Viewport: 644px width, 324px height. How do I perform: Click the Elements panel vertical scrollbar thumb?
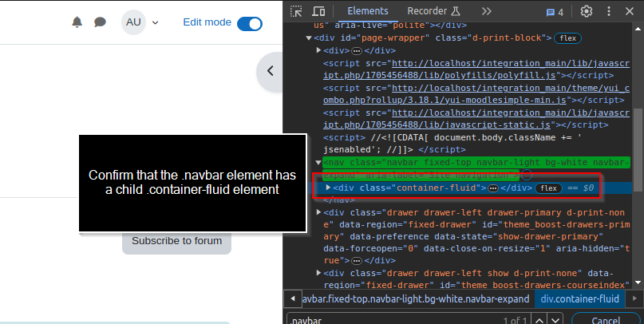638,151
